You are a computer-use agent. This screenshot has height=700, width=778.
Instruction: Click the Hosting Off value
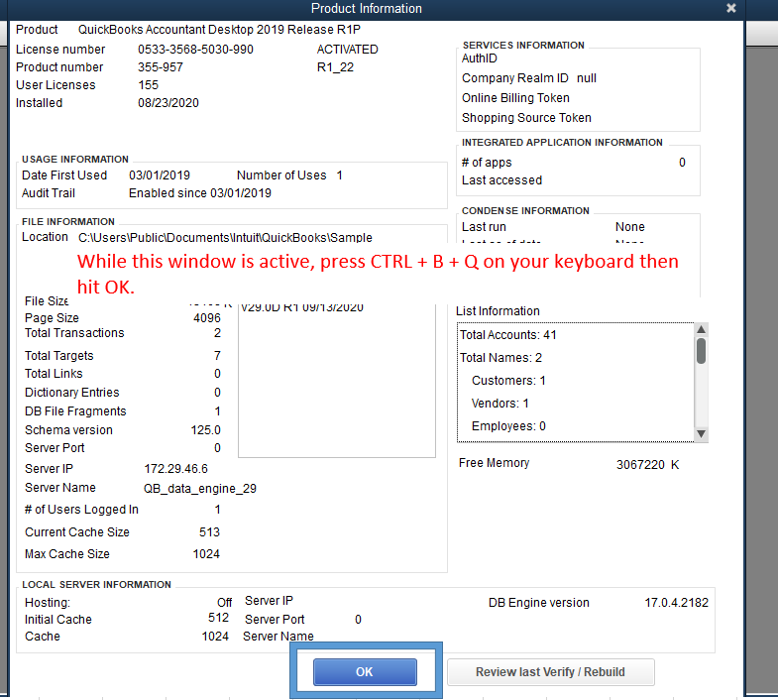(224, 603)
